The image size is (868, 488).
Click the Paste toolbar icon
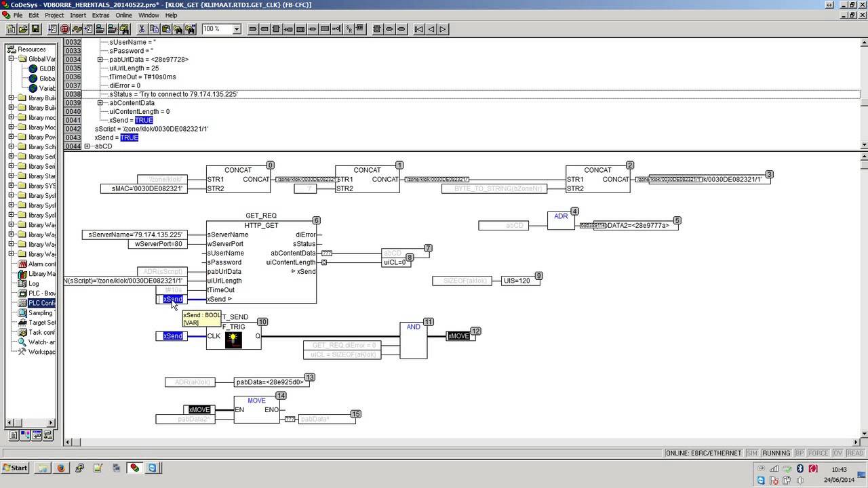click(x=166, y=29)
